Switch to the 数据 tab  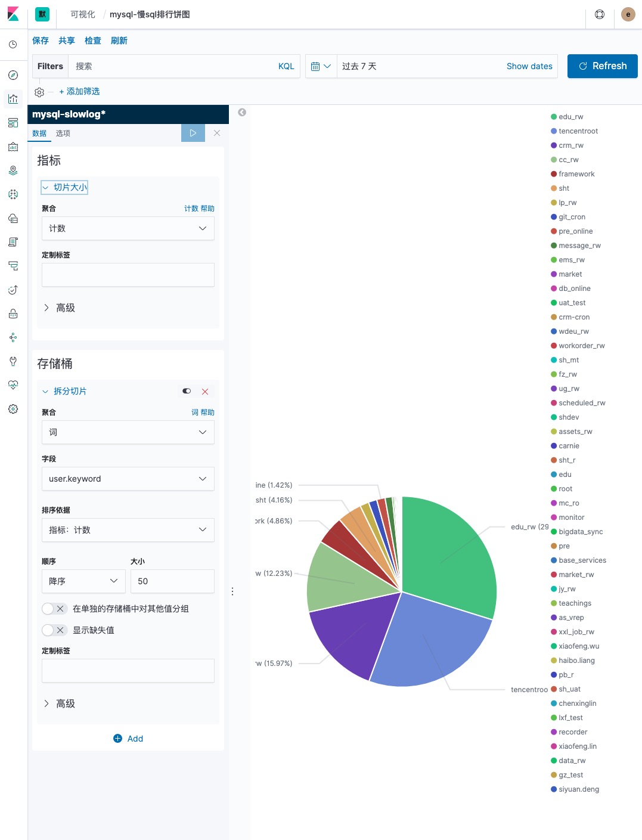(39, 133)
